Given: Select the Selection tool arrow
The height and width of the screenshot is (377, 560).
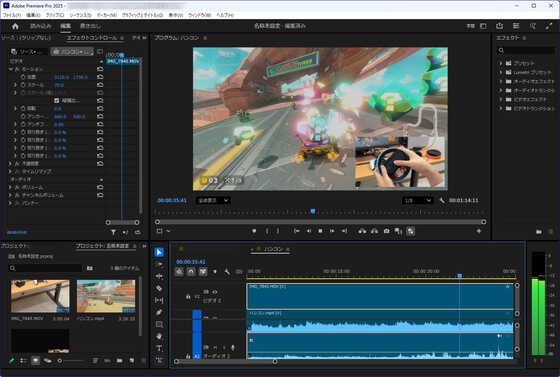Looking at the screenshot, I should point(159,252).
